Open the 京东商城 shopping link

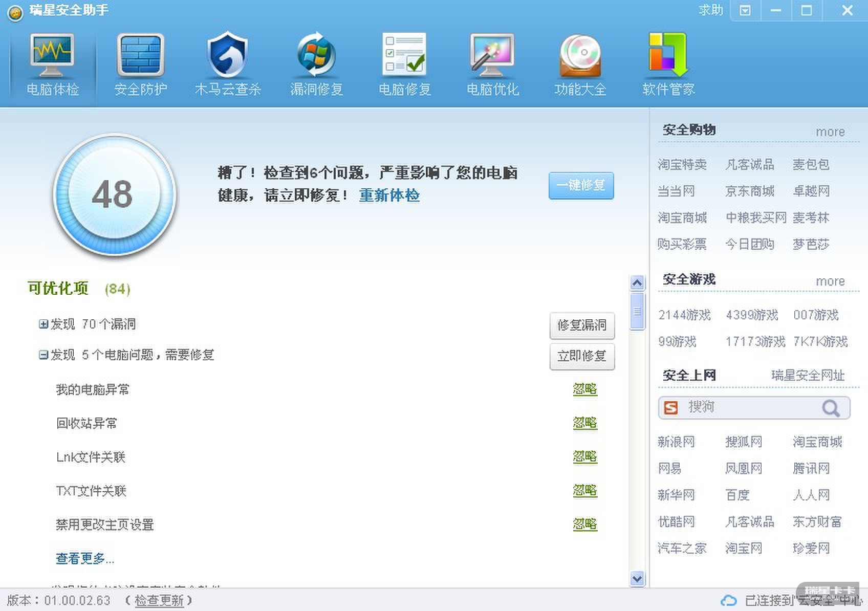[750, 191]
